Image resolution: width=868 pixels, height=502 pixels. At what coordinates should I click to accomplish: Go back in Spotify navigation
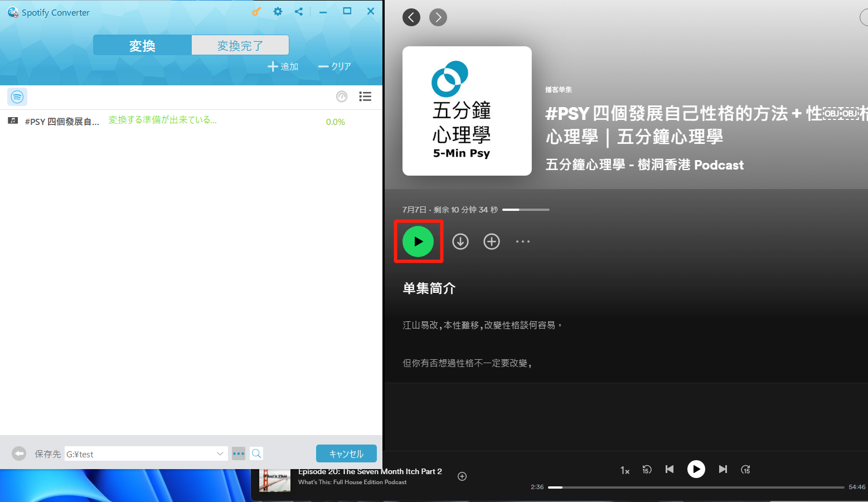tap(411, 17)
